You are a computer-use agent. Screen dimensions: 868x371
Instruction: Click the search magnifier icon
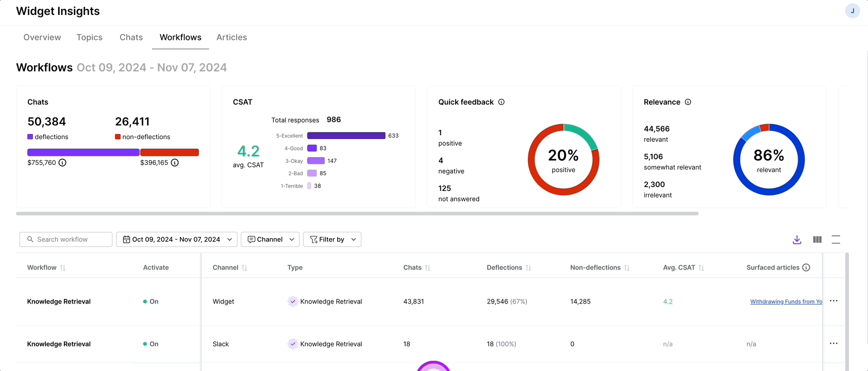click(x=30, y=240)
